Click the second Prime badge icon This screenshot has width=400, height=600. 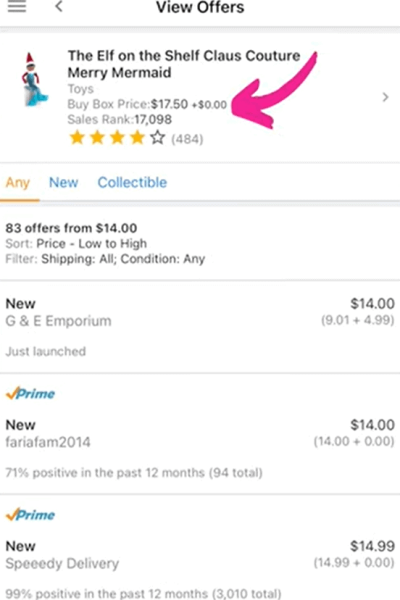pos(30,515)
